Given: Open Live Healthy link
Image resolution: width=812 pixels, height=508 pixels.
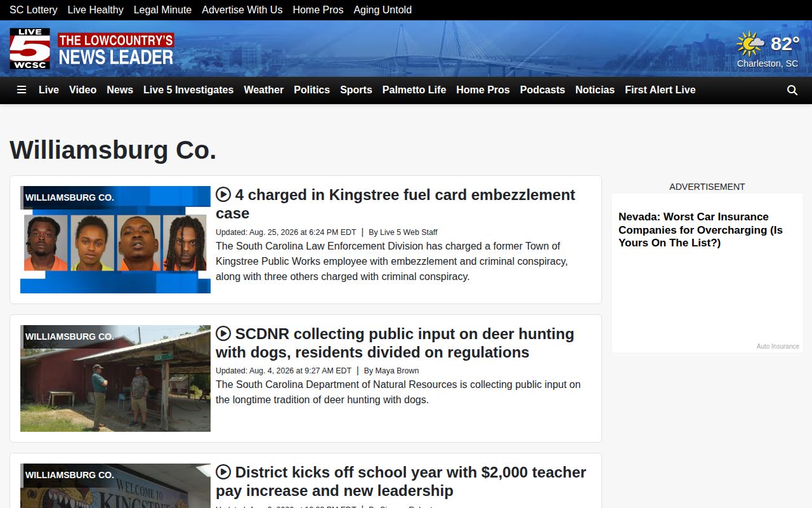Looking at the screenshot, I should point(96,10).
